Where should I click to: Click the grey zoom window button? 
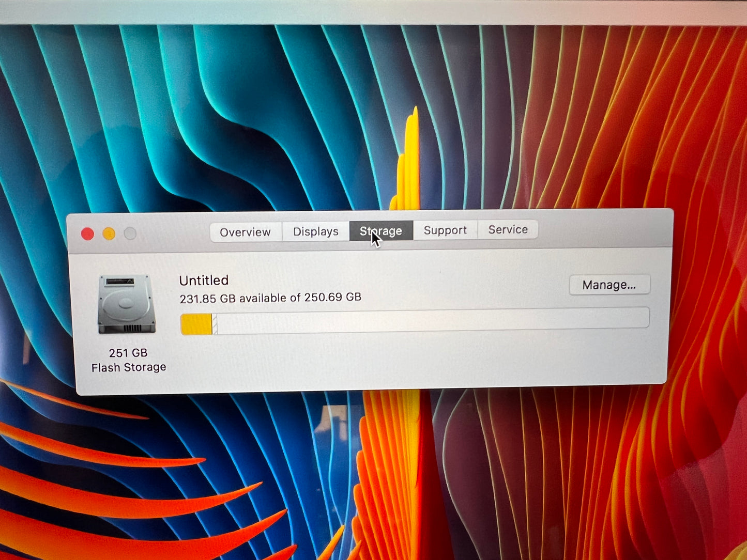tap(130, 234)
